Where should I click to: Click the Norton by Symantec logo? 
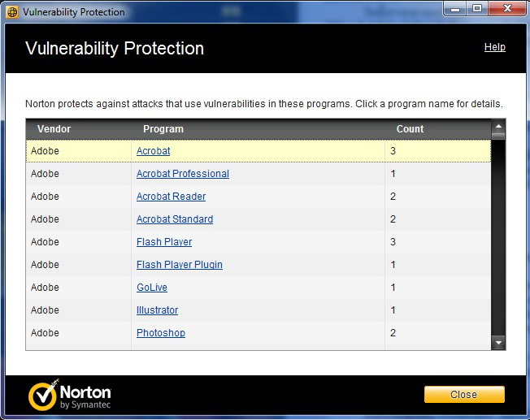(x=72, y=396)
